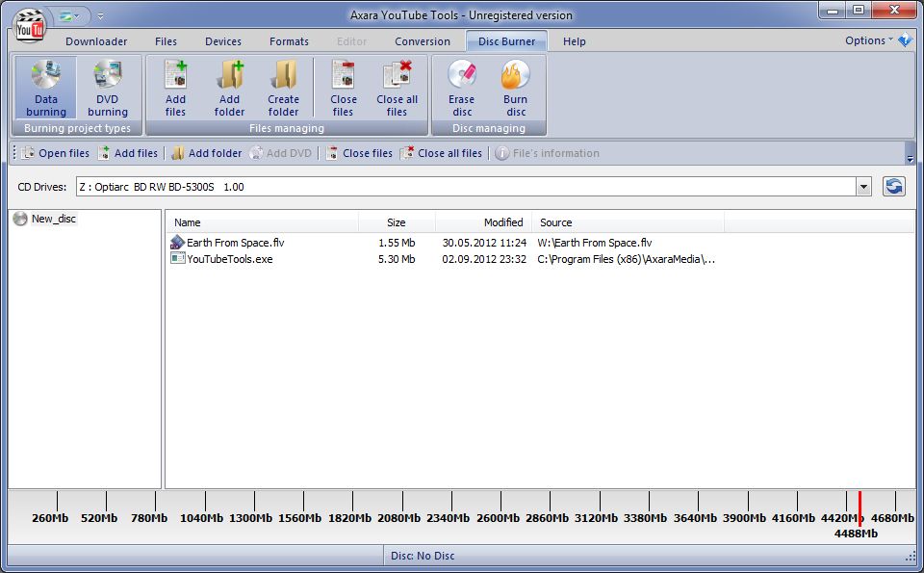Click the YouTubeTools.exe file icon
The height and width of the screenshot is (573, 924).
[x=177, y=258]
